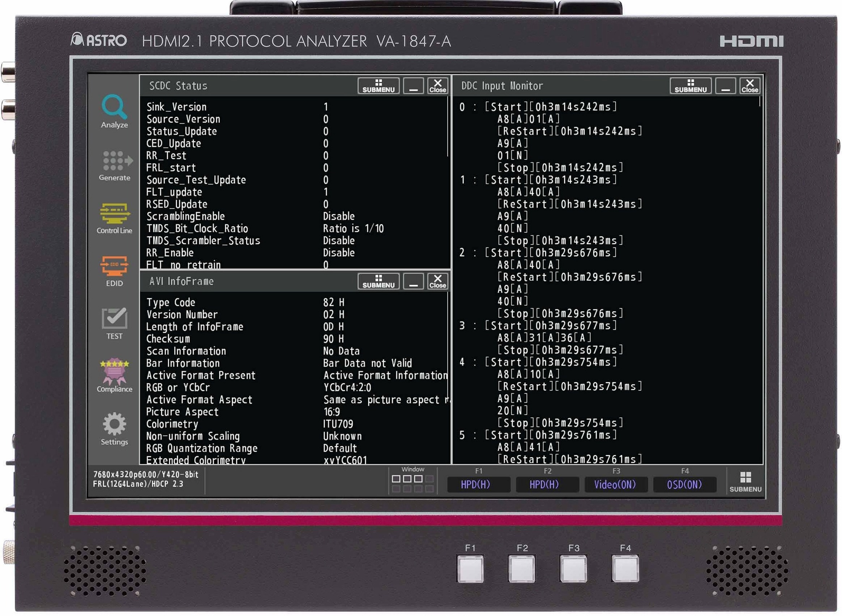
Task: Open the EDID section
Action: point(114,271)
